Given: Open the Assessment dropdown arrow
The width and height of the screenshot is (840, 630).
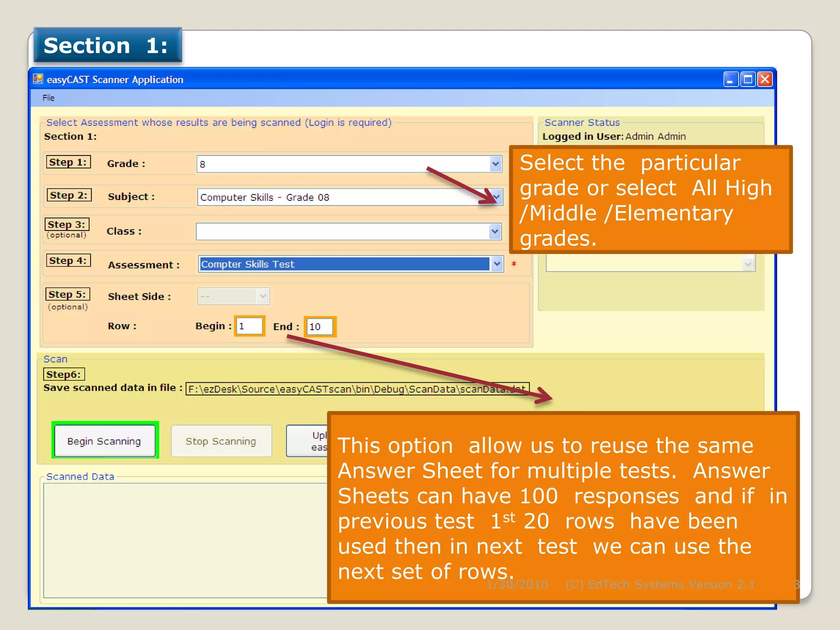Looking at the screenshot, I should [x=497, y=264].
